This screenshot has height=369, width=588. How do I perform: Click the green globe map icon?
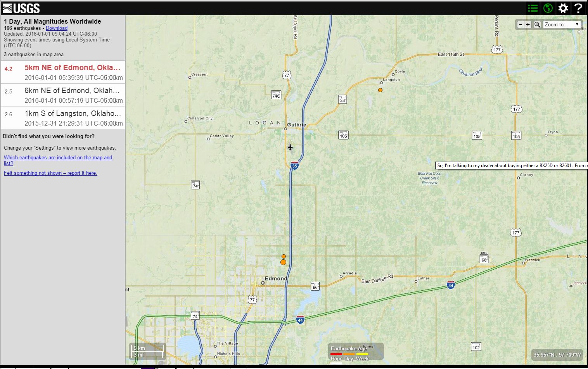[548, 8]
